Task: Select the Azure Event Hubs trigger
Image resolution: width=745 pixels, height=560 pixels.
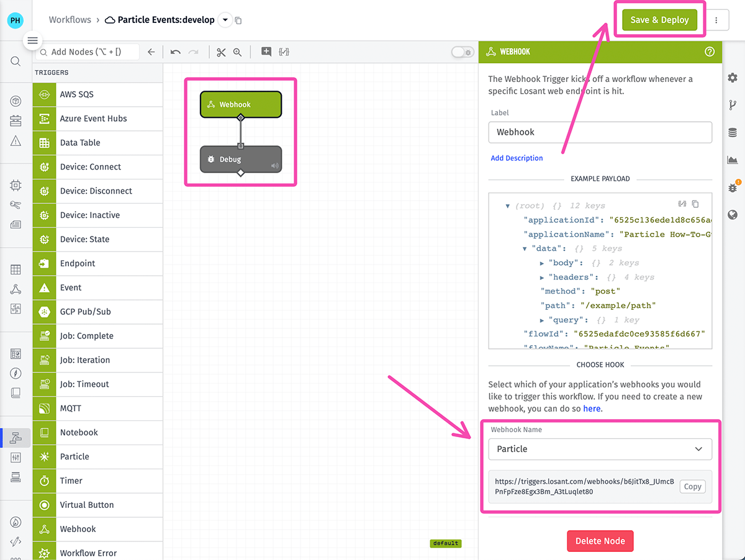Action: pos(97,119)
